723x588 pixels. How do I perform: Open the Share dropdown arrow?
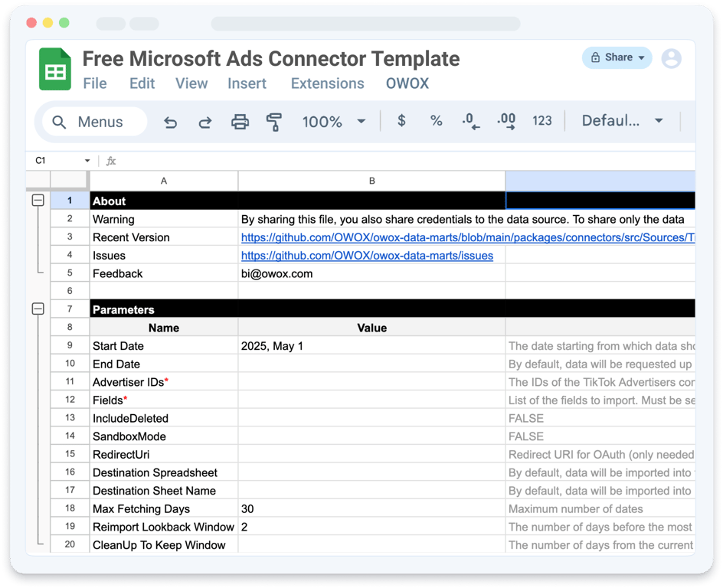click(x=641, y=57)
